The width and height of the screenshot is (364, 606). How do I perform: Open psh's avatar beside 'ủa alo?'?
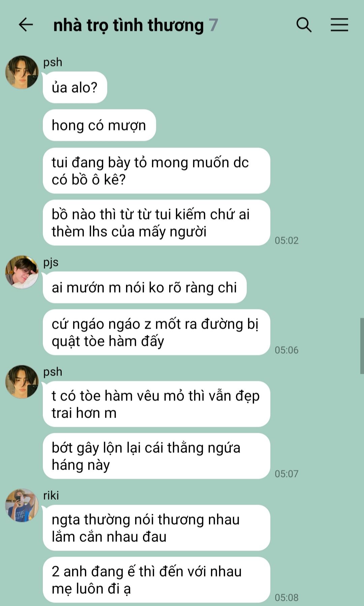(x=22, y=72)
